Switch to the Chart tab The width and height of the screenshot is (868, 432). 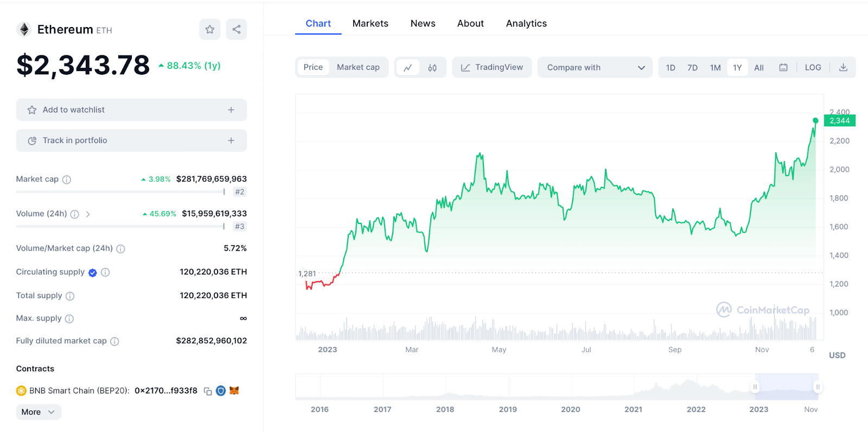click(x=318, y=23)
